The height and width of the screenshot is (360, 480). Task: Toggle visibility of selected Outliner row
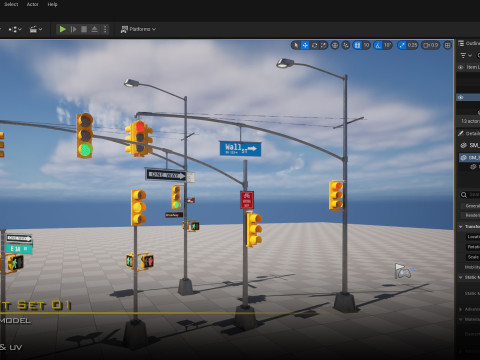[x=461, y=97]
